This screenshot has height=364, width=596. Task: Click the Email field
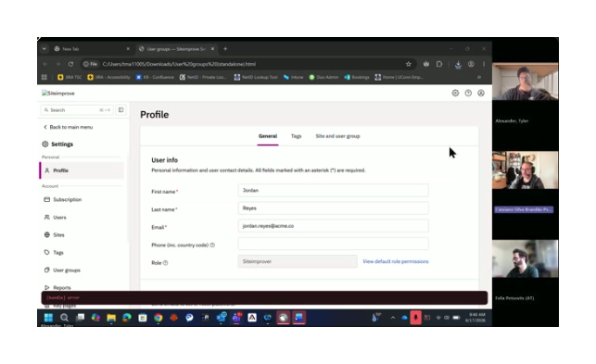coord(334,226)
